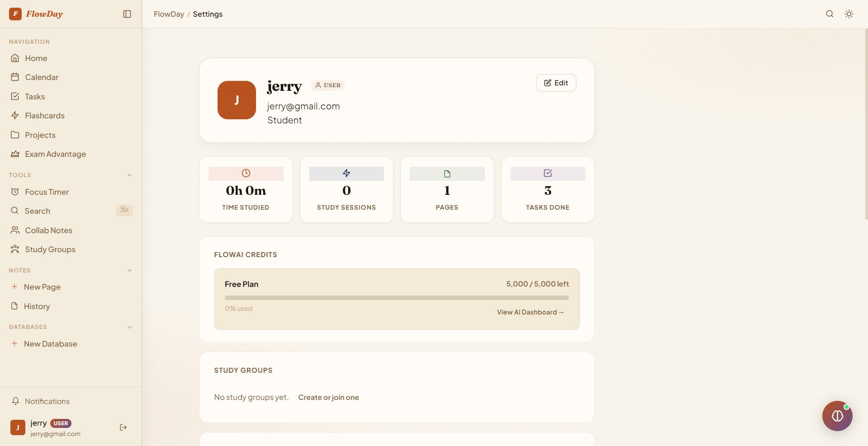
Task: Open Collab Notes
Action: coord(48,230)
